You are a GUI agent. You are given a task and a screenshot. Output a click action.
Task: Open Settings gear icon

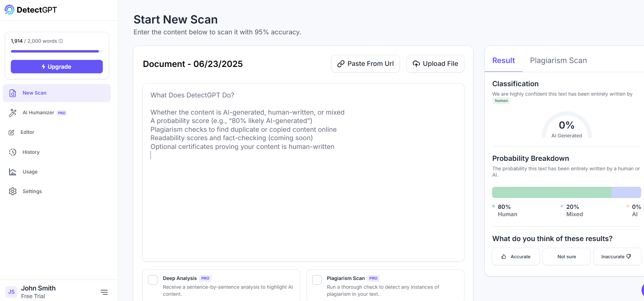pyautogui.click(x=13, y=191)
